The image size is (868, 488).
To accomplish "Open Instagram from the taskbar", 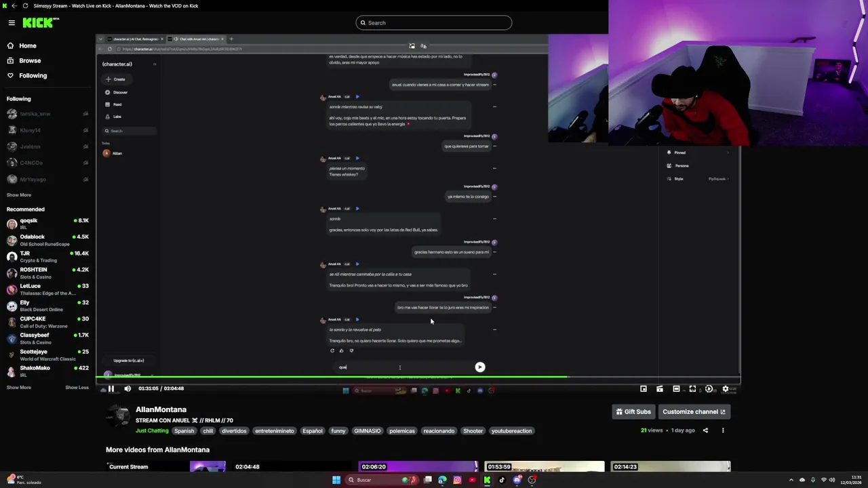I will (x=457, y=480).
